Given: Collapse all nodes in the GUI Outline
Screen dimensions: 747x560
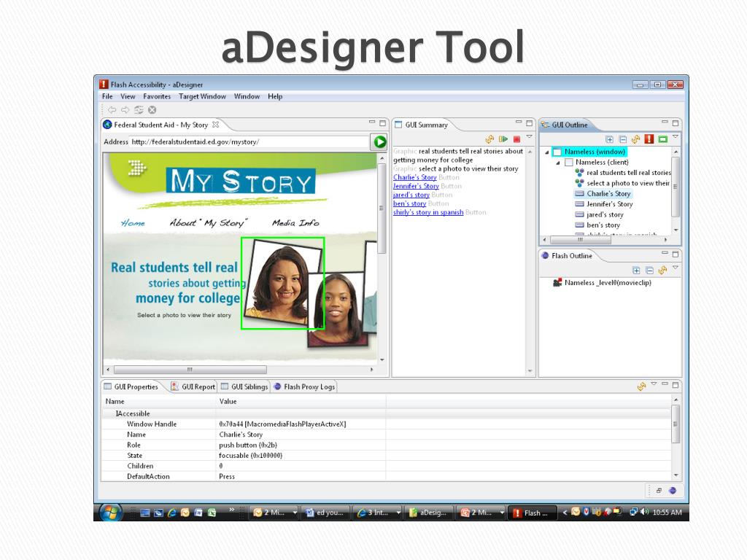Looking at the screenshot, I should coord(623,139).
